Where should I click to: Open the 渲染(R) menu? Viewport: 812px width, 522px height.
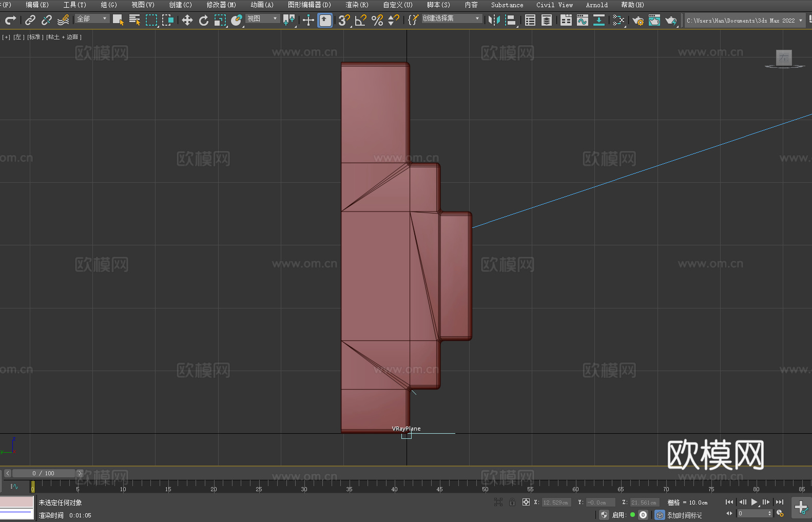[x=357, y=5]
